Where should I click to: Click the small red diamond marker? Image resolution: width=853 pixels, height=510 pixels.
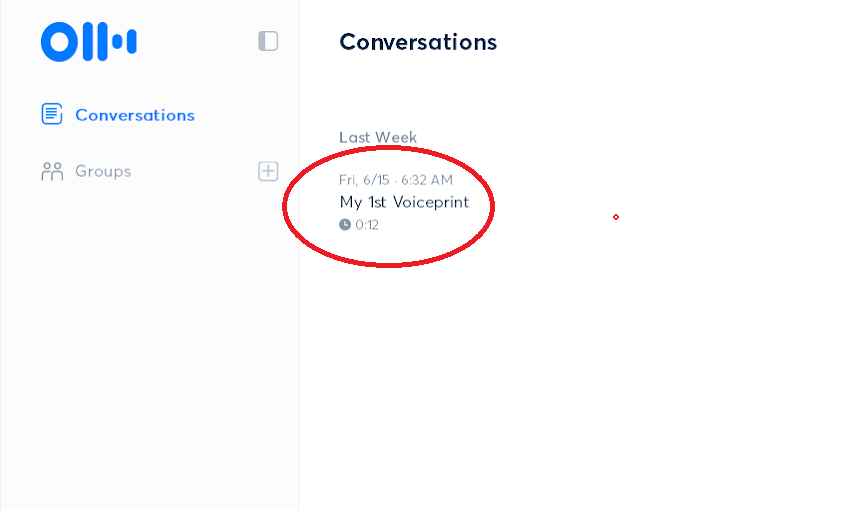click(x=616, y=217)
